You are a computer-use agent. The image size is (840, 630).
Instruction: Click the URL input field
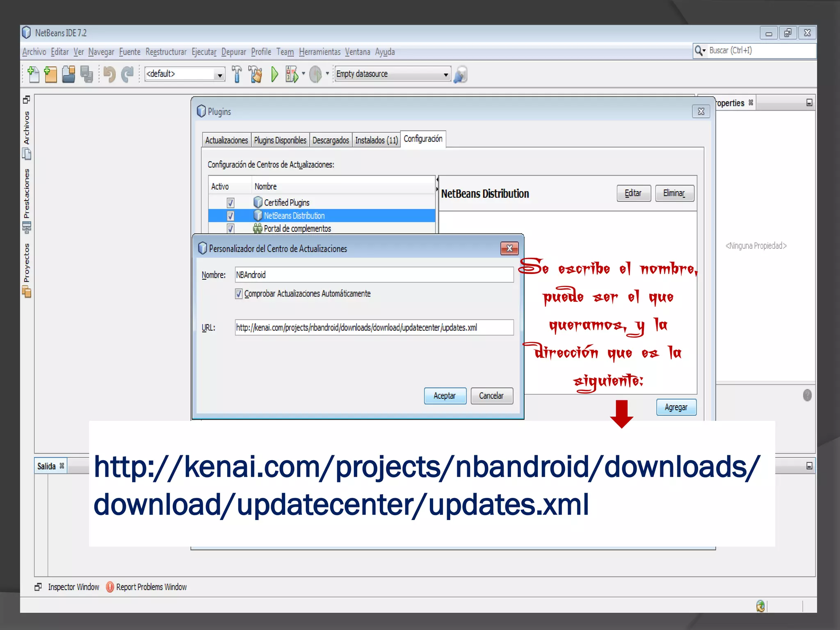374,327
